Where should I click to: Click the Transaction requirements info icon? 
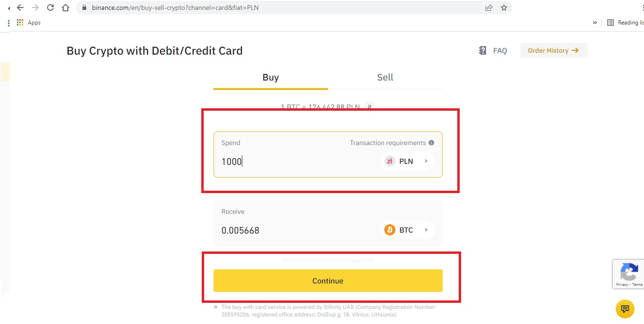pyautogui.click(x=431, y=143)
